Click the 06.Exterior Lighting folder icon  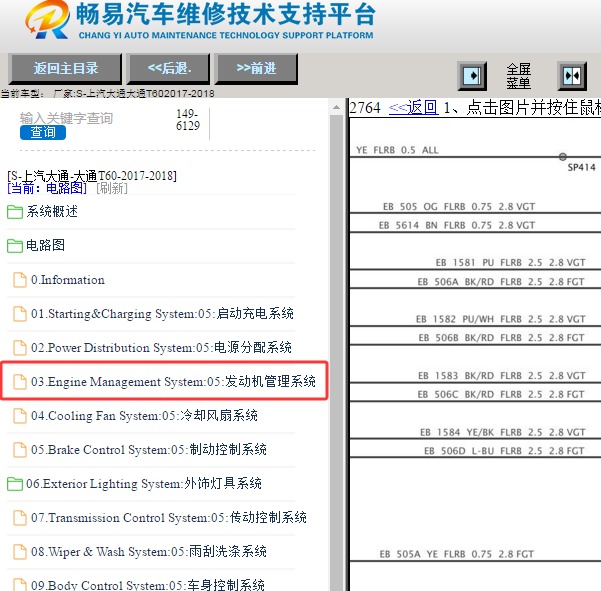click(x=15, y=484)
